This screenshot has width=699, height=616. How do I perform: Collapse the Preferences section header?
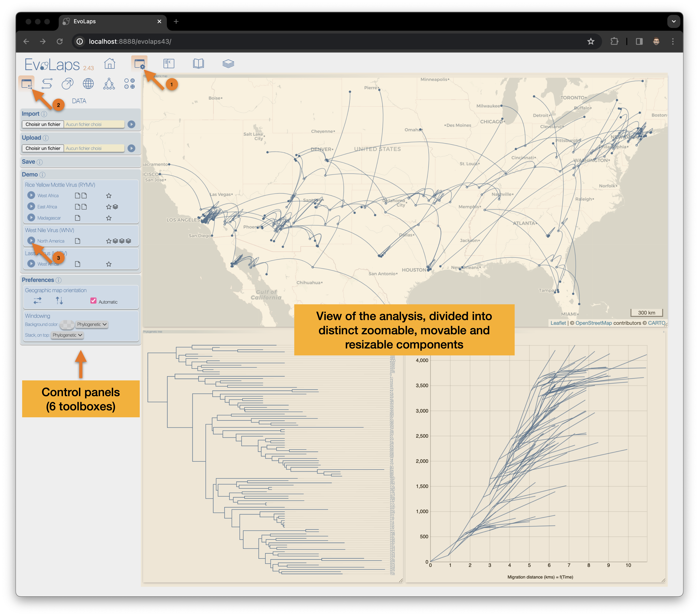point(38,280)
